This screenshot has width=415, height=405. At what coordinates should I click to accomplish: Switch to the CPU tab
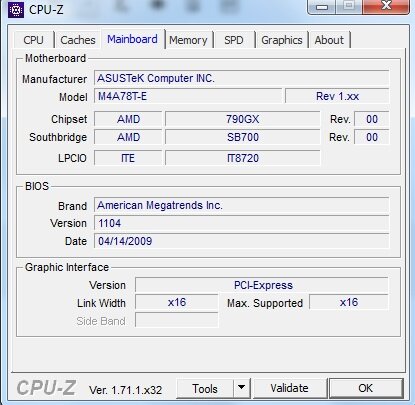33,40
